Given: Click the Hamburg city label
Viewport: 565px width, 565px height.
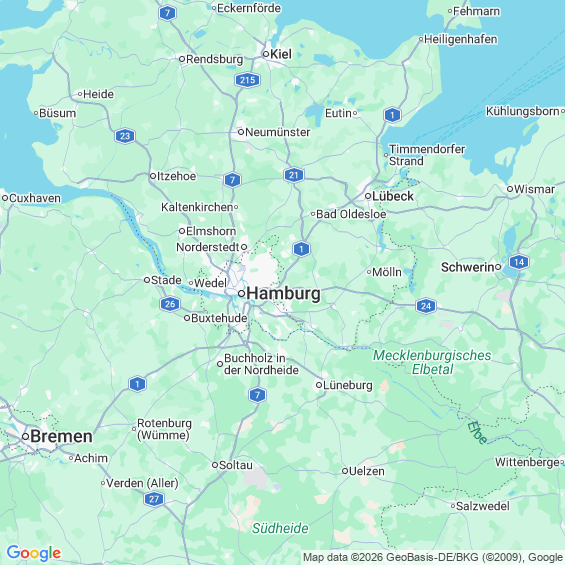Looking at the screenshot, I should click(284, 293).
